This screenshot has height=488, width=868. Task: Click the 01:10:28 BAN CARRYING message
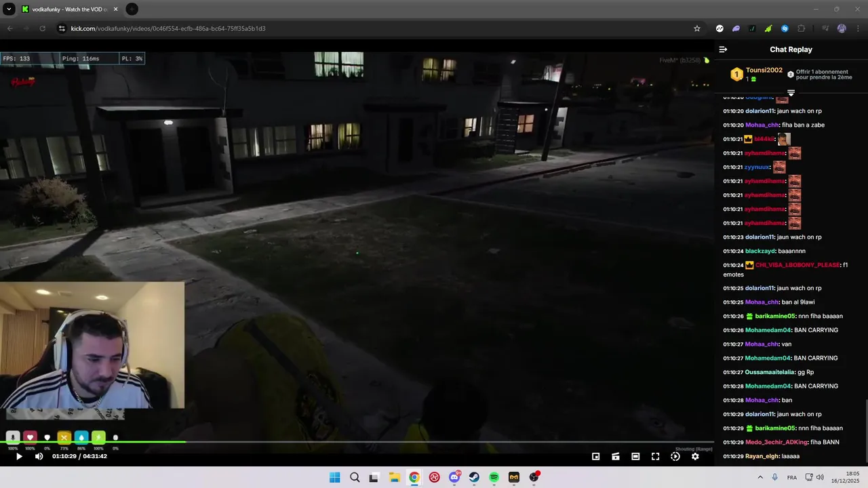coord(816,386)
